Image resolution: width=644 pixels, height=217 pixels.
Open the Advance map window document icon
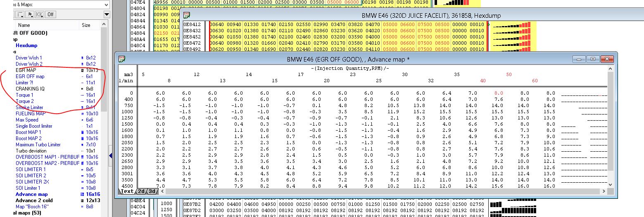(x=122, y=59)
